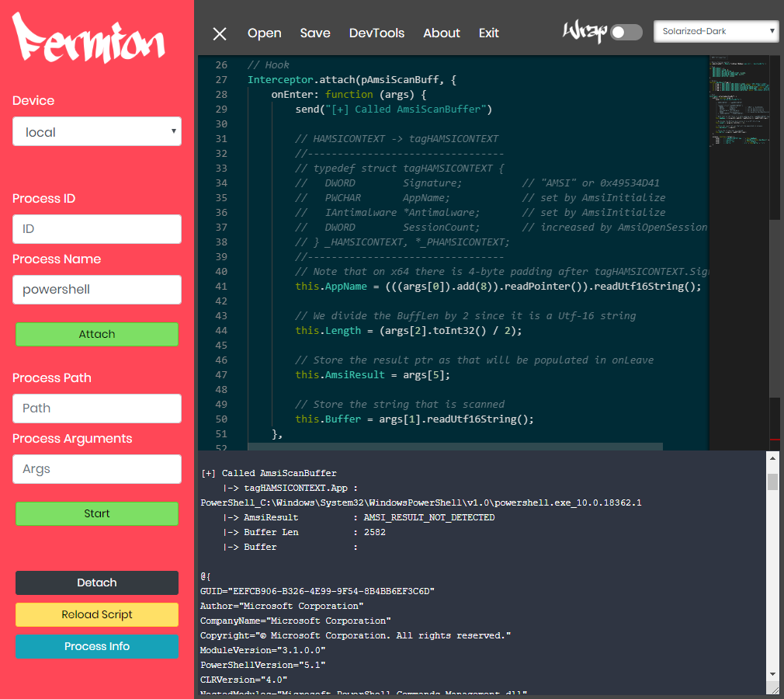Open the Solarized-Dark theme dropdown
784x699 pixels.
(716, 32)
